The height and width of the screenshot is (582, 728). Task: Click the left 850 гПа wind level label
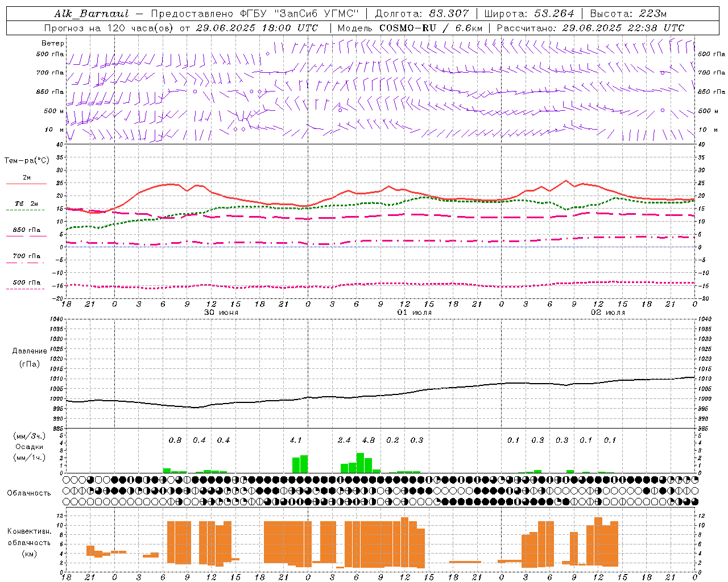pyautogui.click(x=50, y=92)
